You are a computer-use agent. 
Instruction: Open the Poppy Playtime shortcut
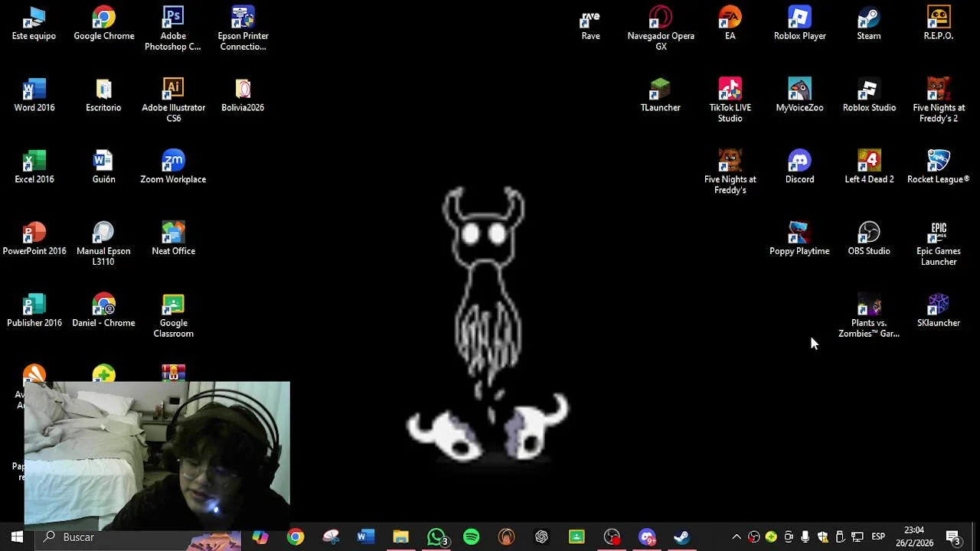click(799, 240)
